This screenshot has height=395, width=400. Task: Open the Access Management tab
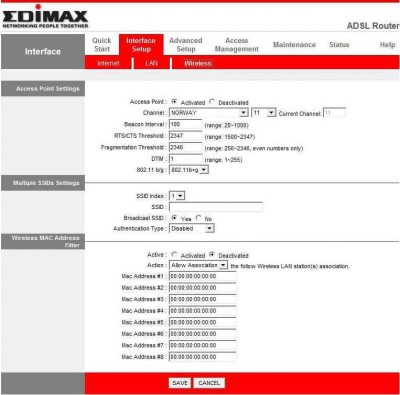[x=237, y=45]
